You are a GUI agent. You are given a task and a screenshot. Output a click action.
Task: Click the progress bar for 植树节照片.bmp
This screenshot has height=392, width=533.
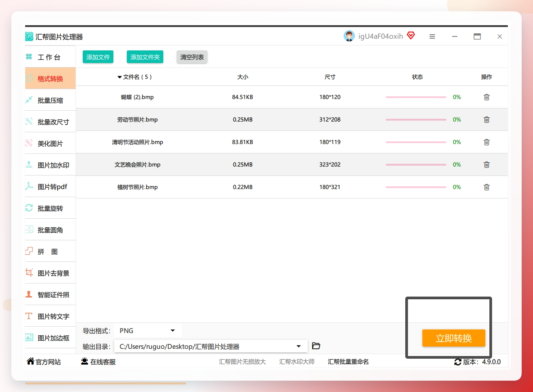pos(416,187)
